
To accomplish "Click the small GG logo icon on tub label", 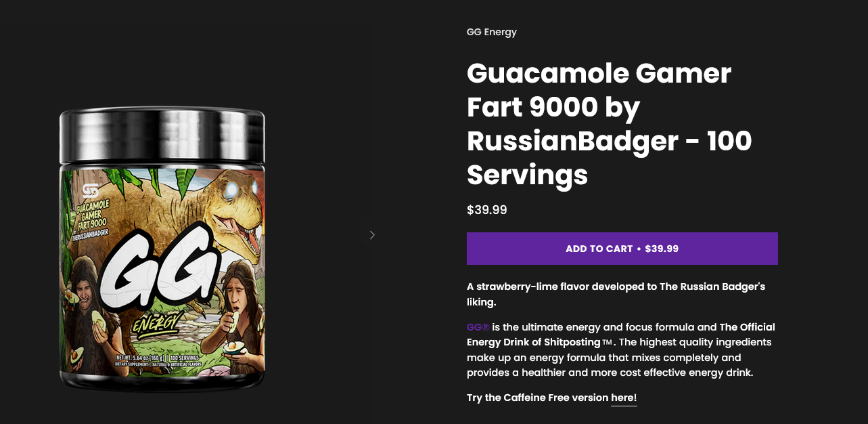I will coord(90,190).
